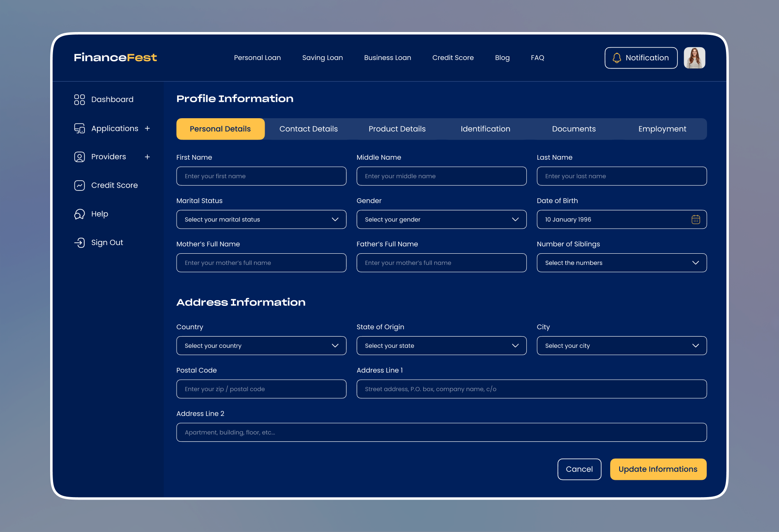Click the Update Informations button
This screenshot has height=532, width=779.
[658, 469]
